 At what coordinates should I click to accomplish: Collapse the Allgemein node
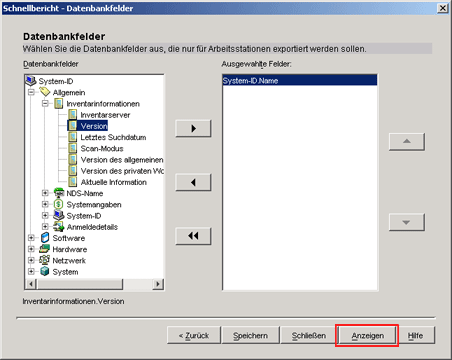click(31, 92)
